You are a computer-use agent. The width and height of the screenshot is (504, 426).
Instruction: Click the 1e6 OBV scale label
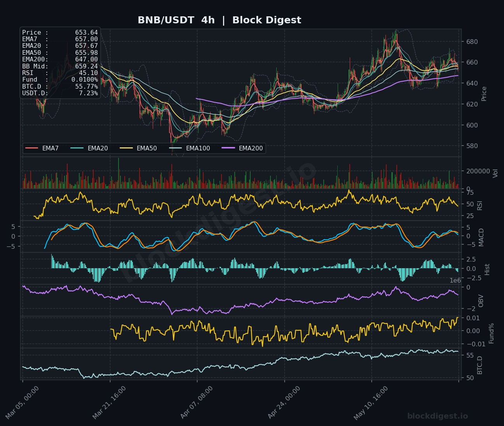[x=455, y=281]
